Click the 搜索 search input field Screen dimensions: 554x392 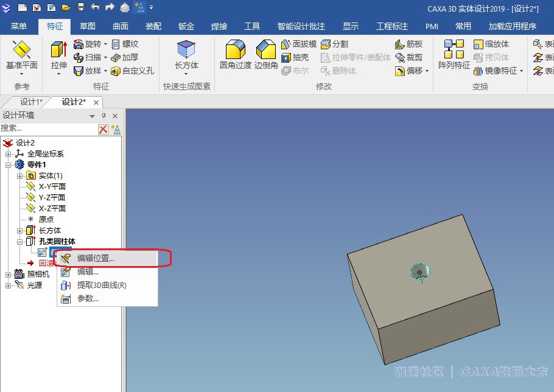coord(49,128)
